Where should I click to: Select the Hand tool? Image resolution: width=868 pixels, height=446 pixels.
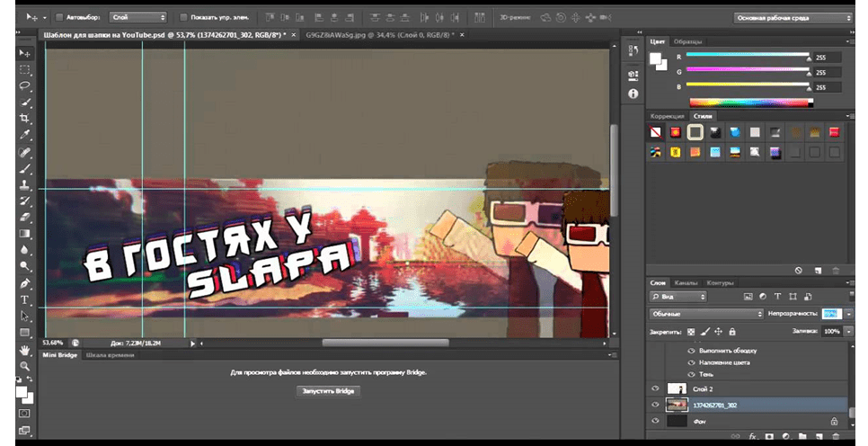point(24,350)
